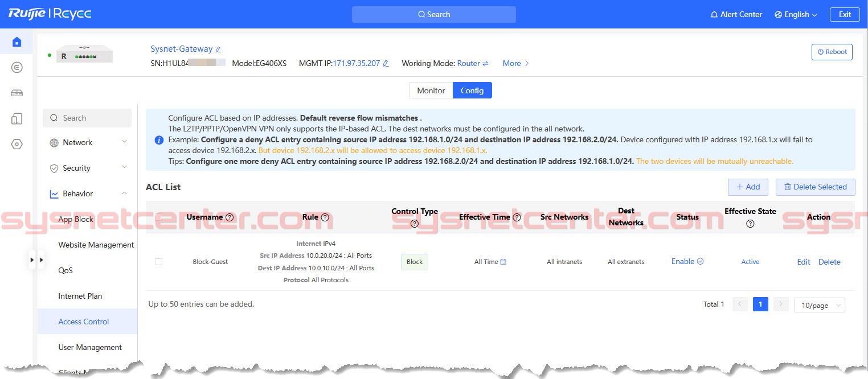Click the Username column help icon

(230, 217)
